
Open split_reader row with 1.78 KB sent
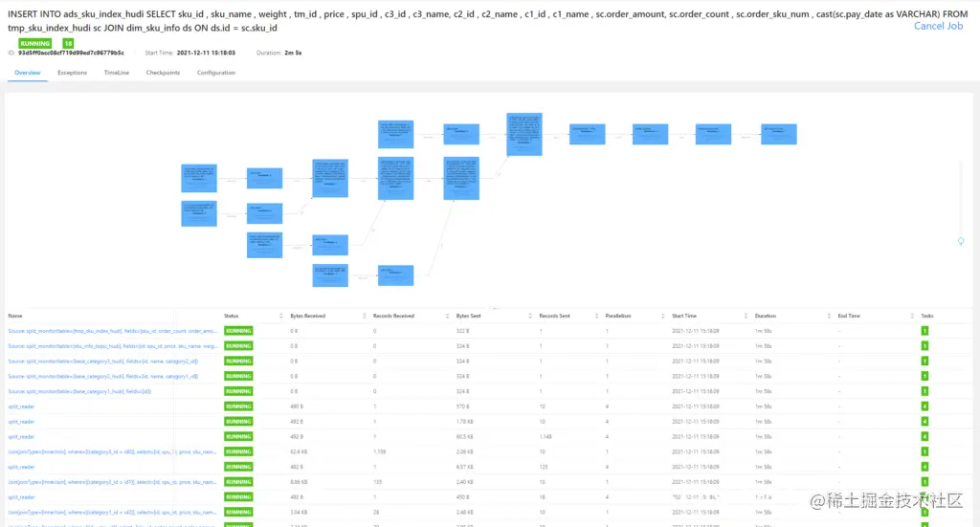[21, 422]
